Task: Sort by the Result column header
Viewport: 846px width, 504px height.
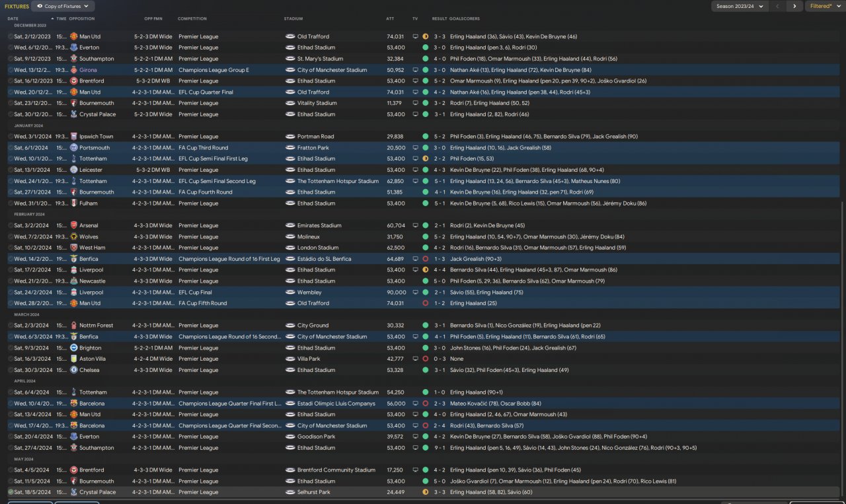Action: [440, 18]
